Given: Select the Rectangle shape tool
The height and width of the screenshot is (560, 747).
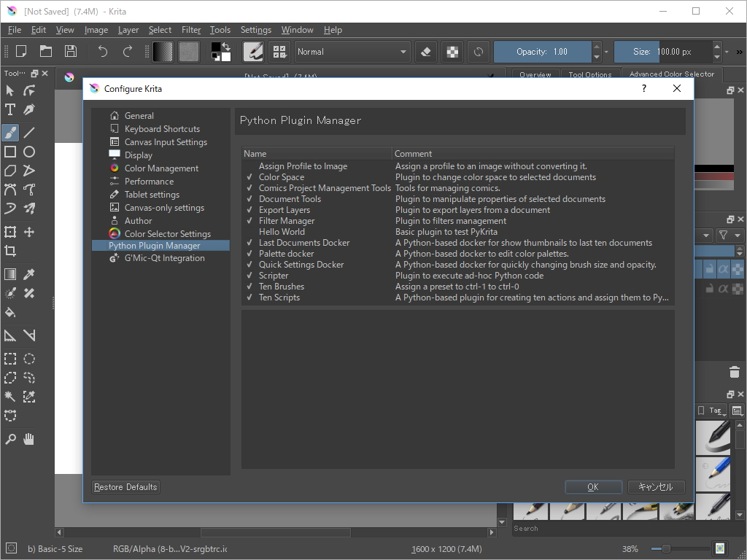Looking at the screenshot, I should coord(10,152).
